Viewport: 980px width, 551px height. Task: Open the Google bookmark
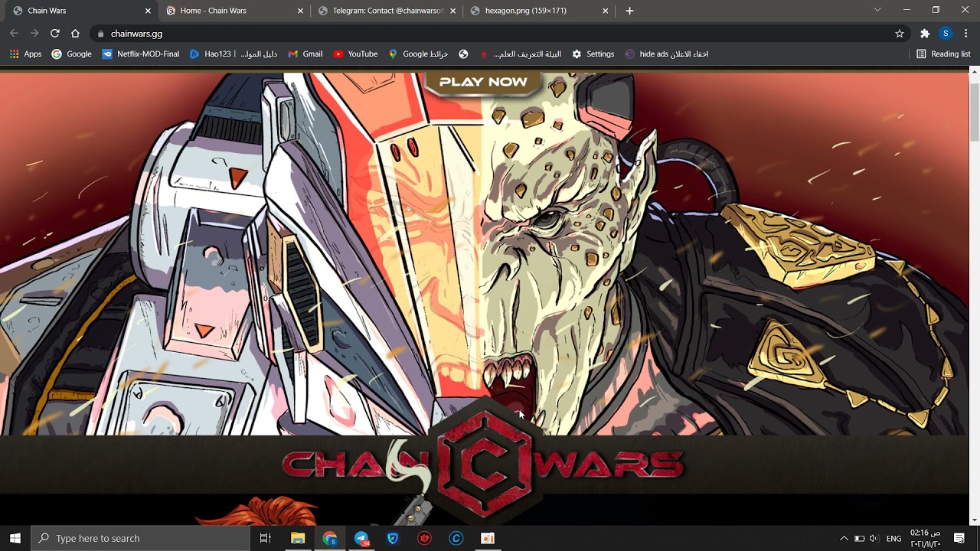pos(71,54)
